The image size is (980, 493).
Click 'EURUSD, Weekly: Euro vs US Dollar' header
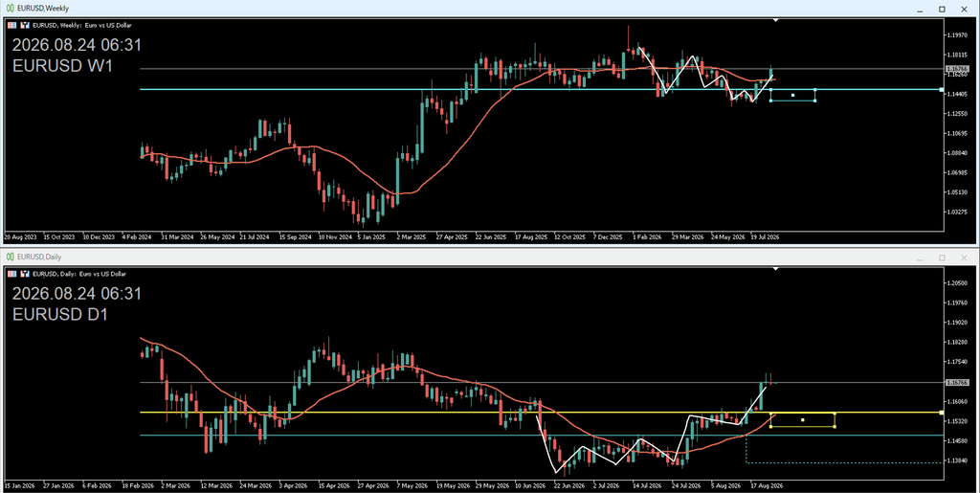click(82, 25)
